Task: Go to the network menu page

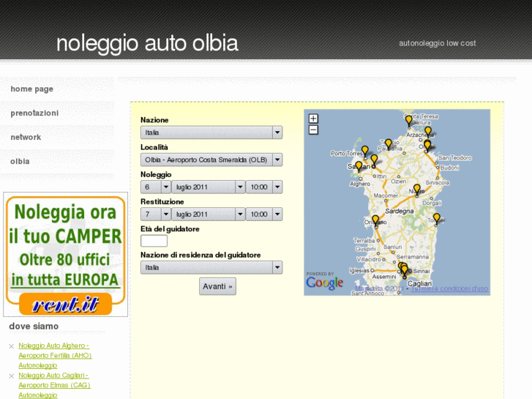Action: pyautogui.click(x=26, y=138)
